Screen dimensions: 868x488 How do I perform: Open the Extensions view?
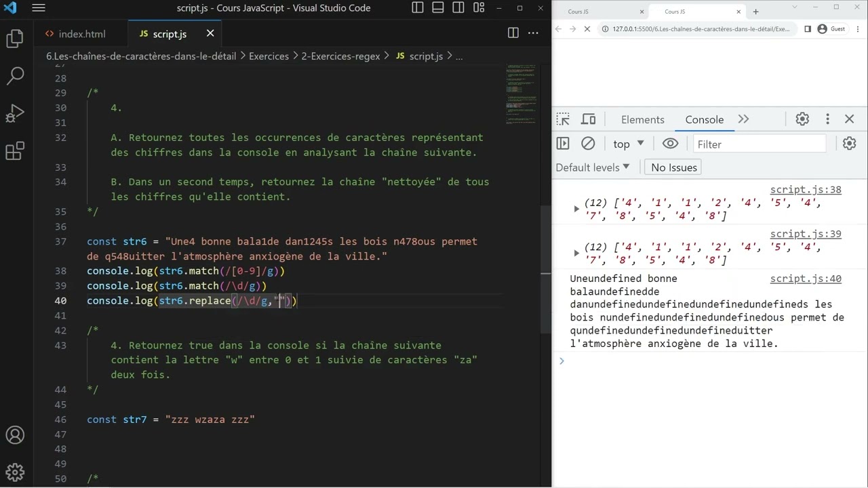(x=15, y=150)
